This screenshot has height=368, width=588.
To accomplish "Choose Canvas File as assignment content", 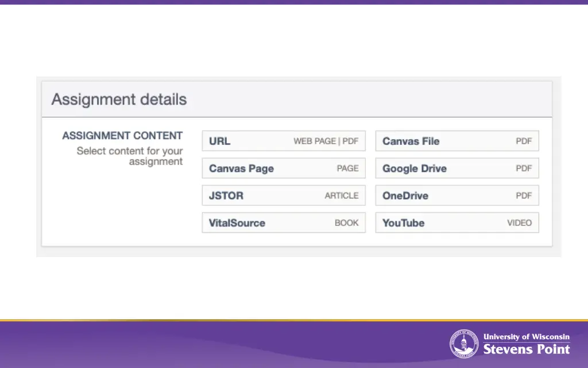I will point(457,141).
